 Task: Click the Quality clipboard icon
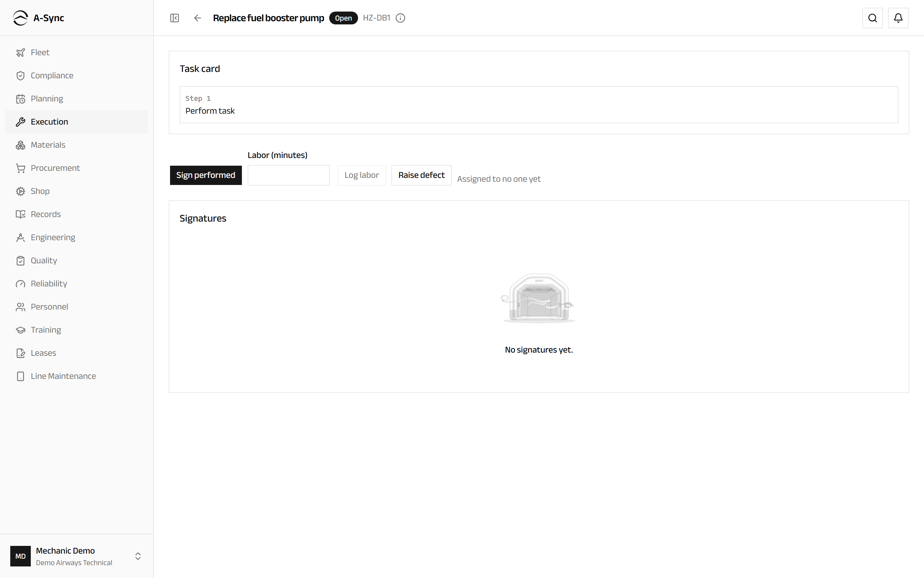click(21, 261)
